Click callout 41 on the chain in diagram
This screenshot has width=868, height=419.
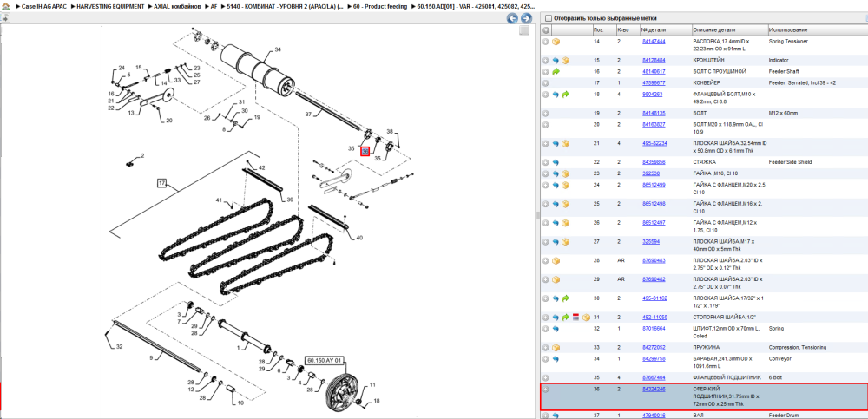(x=219, y=200)
